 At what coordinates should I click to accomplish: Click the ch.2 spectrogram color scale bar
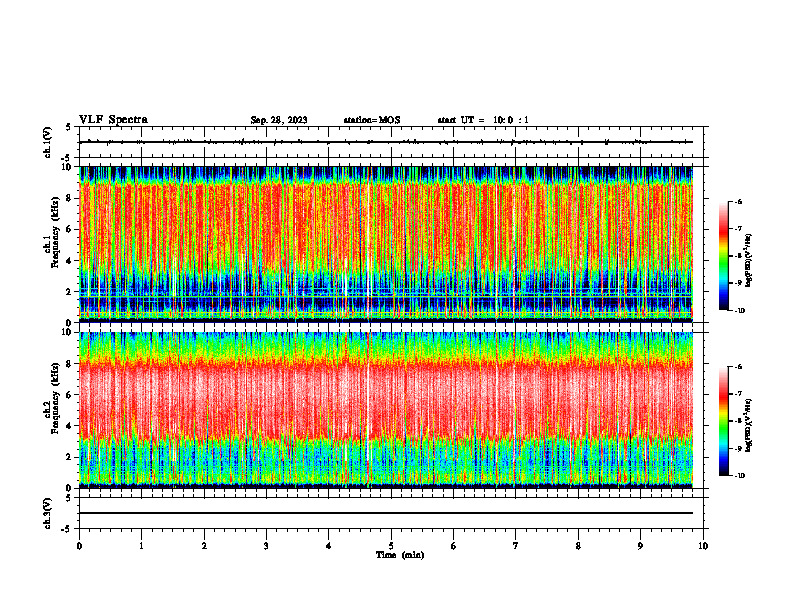(x=723, y=421)
